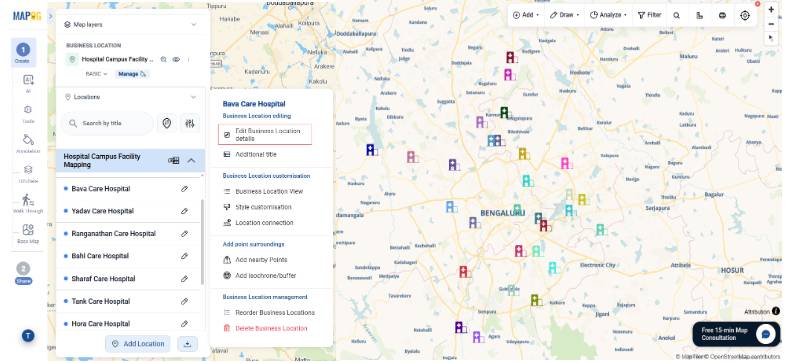Collapse the Map layers panel
Image resolution: width=785 pixels, height=363 pixels.
pyautogui.click(x=194, y=24)
